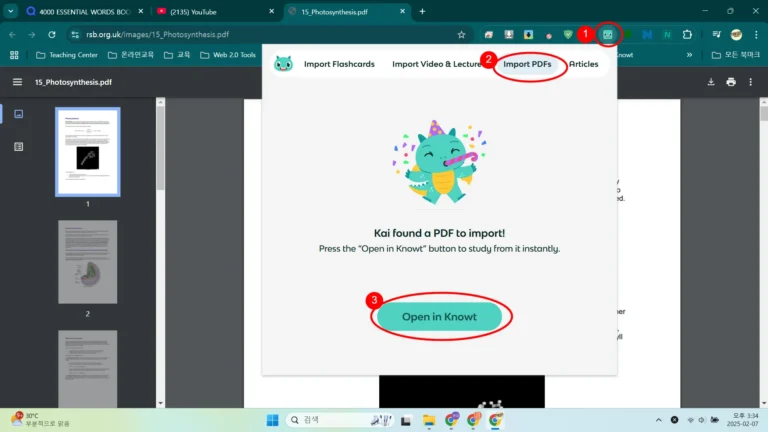Bookmark this page with the star icon
This screenshot has width=768, height=432.
[461, 34]
